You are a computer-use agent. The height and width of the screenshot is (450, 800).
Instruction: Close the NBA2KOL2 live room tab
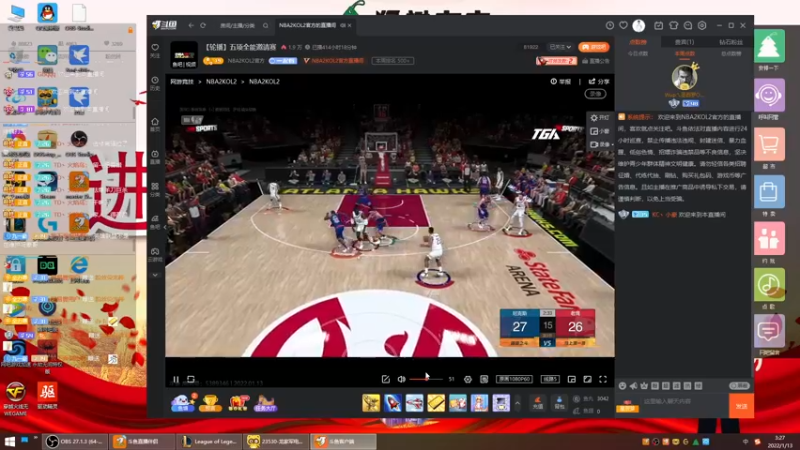pyautogui.click(x=349, y=25)
